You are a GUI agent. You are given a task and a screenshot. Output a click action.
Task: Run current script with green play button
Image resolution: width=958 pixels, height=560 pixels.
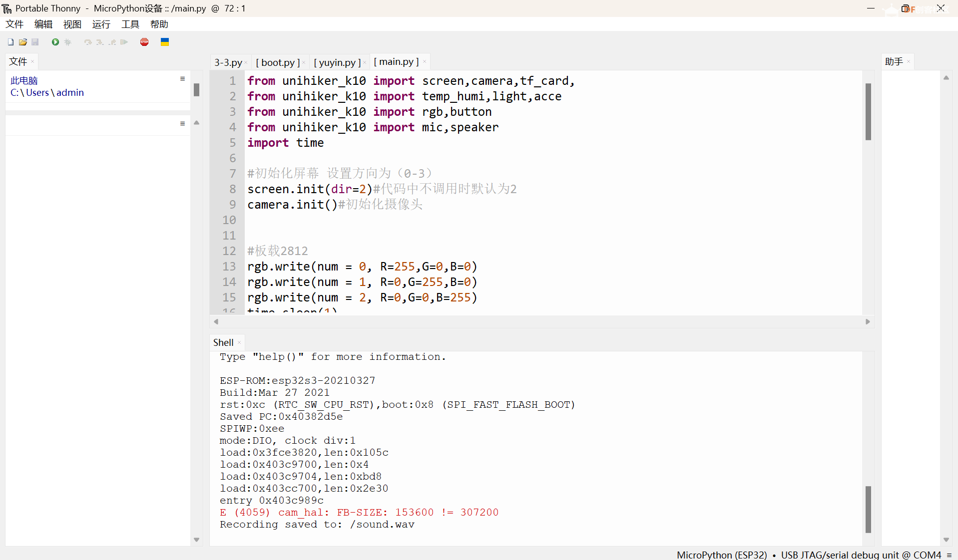pos(55,42)
